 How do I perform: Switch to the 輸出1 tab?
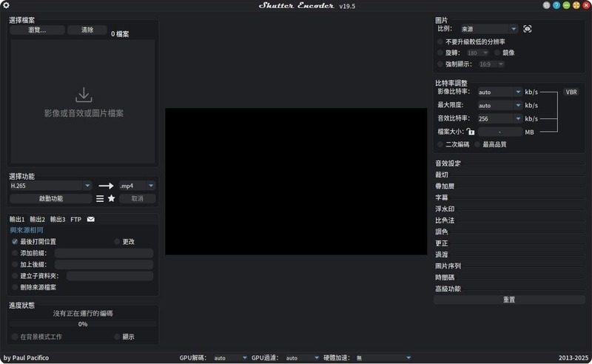(17, 220)
